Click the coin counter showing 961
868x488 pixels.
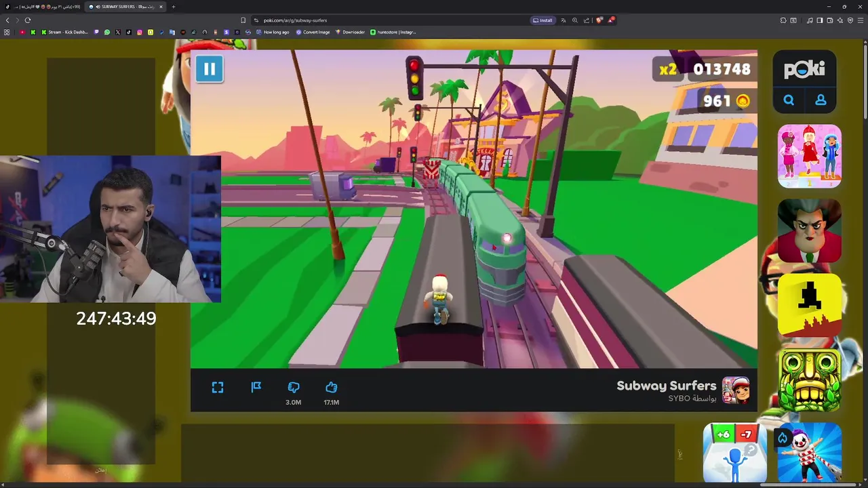coord(726,101)
